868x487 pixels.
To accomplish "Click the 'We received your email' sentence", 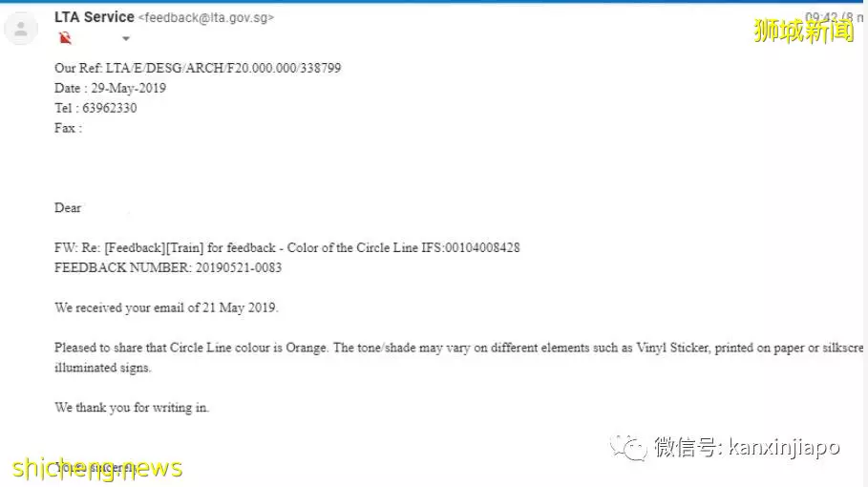I will tap(166, 307).
